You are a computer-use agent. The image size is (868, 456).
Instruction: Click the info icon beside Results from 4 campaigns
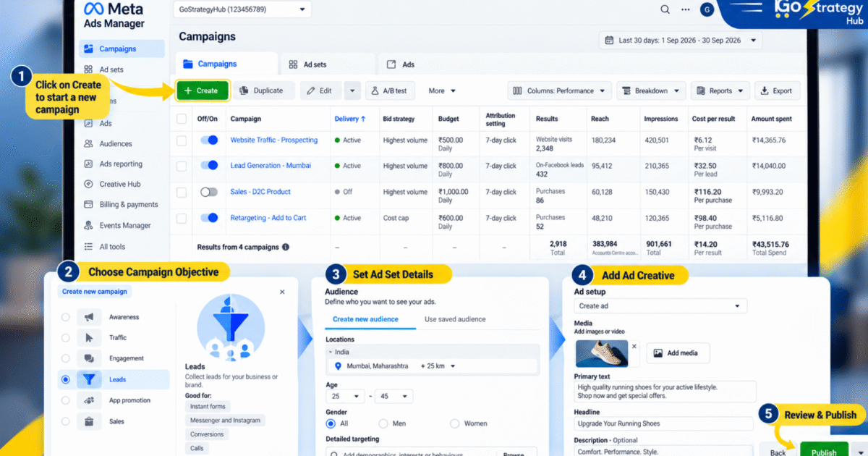coord(285,247)
